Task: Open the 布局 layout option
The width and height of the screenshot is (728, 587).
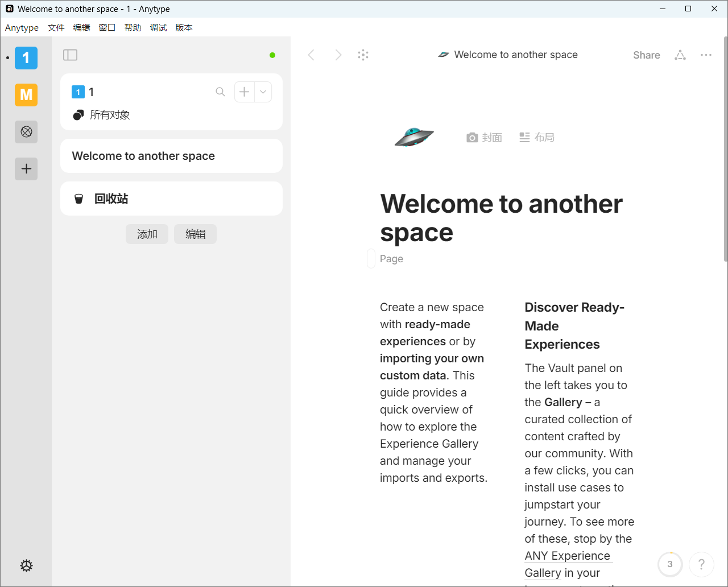Action: click(537, 138)
